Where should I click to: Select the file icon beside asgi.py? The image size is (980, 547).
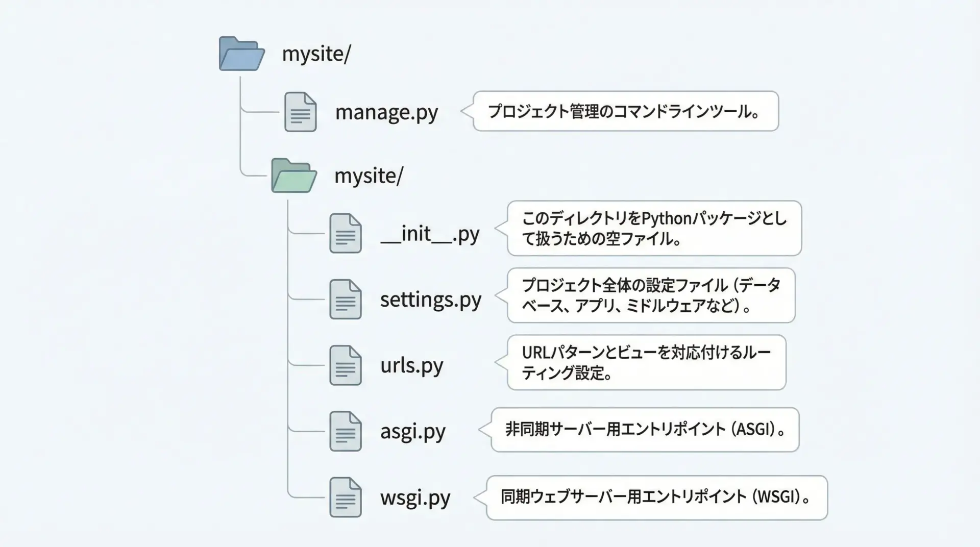[x=346, y=431]
